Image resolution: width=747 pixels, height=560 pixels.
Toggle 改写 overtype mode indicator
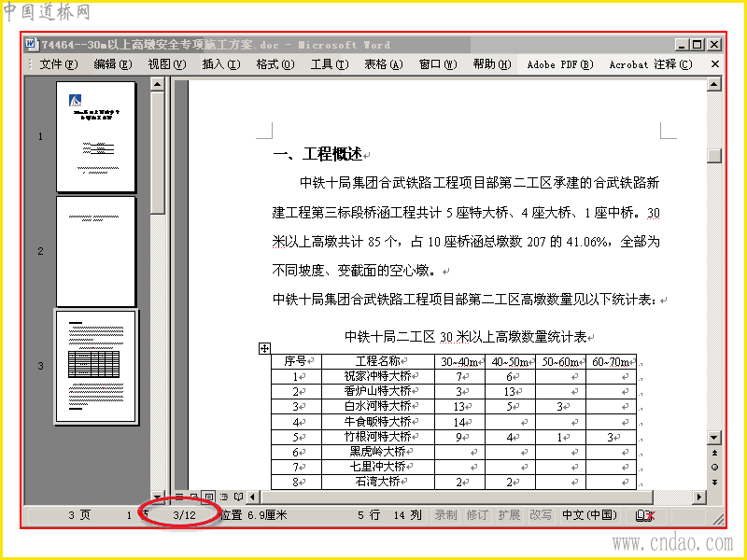(541, 515)
